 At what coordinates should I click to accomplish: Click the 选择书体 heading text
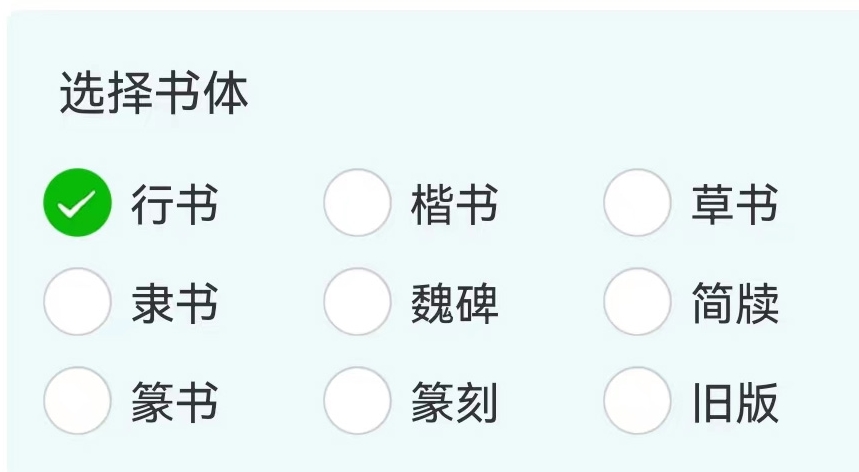pyautogui.click(x=154, y=94)
